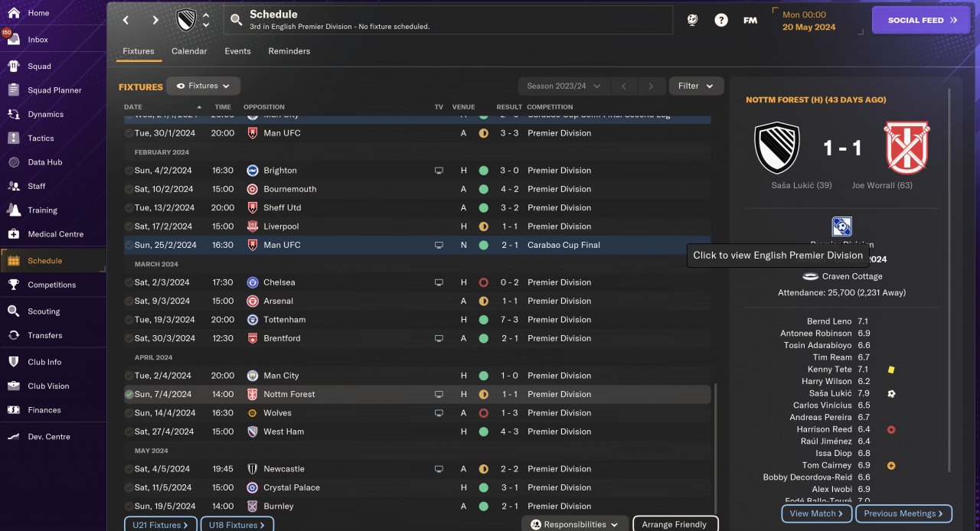The height and width of the screenshot is (531, 980).
Task: Click the Previous Meetings button
Action: 904,513
